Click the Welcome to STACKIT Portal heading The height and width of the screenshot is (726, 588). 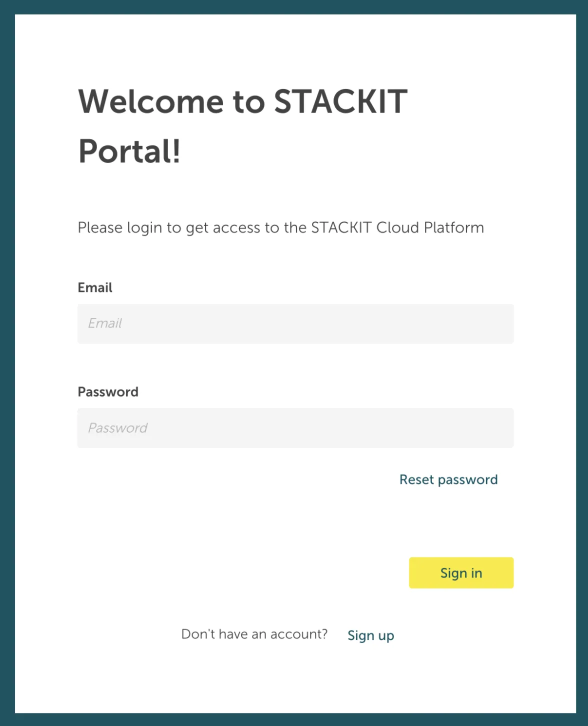(x=242, y=125)
